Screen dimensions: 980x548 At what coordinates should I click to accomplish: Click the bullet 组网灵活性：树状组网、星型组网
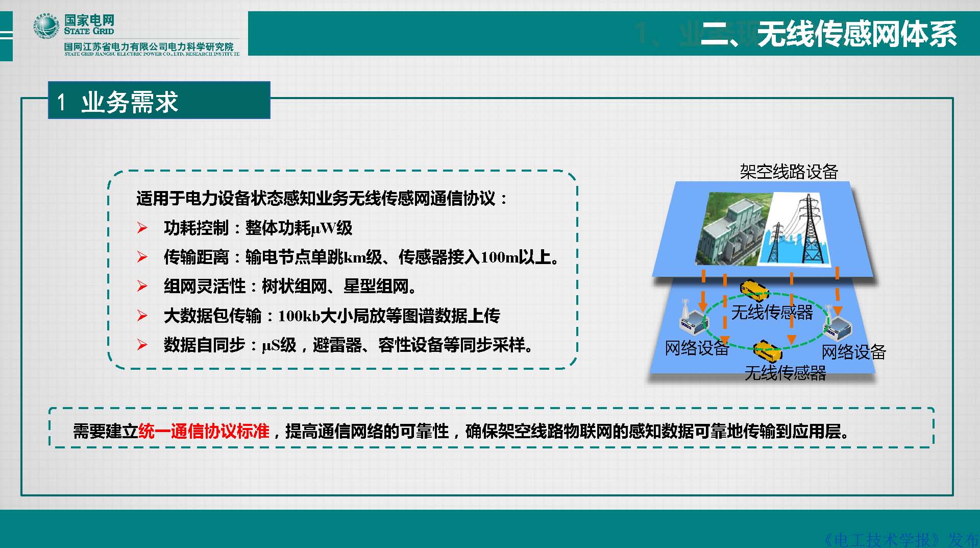[290, 286]
